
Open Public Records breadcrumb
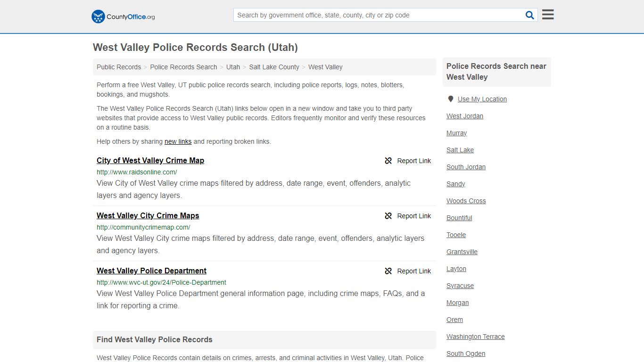point(119,67)
